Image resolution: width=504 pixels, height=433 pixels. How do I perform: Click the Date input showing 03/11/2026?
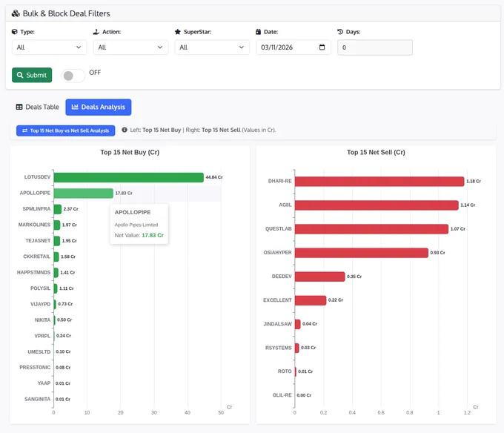click(x=294, y=47)
